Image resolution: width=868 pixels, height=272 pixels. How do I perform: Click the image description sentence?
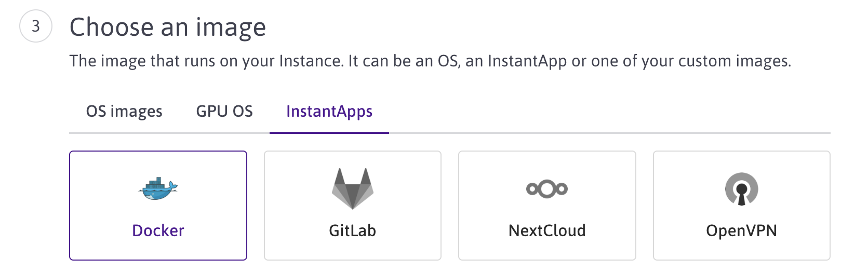pos(430,61)
